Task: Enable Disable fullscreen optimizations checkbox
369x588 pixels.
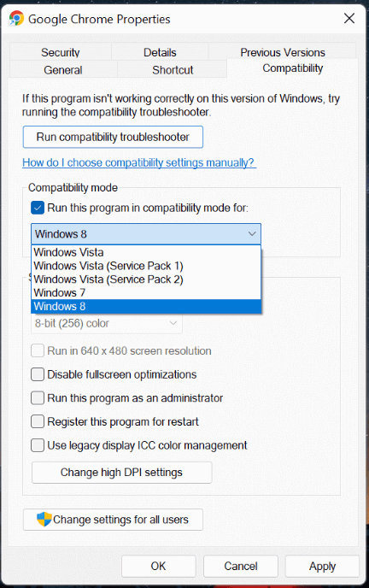Action: point(38,374)
